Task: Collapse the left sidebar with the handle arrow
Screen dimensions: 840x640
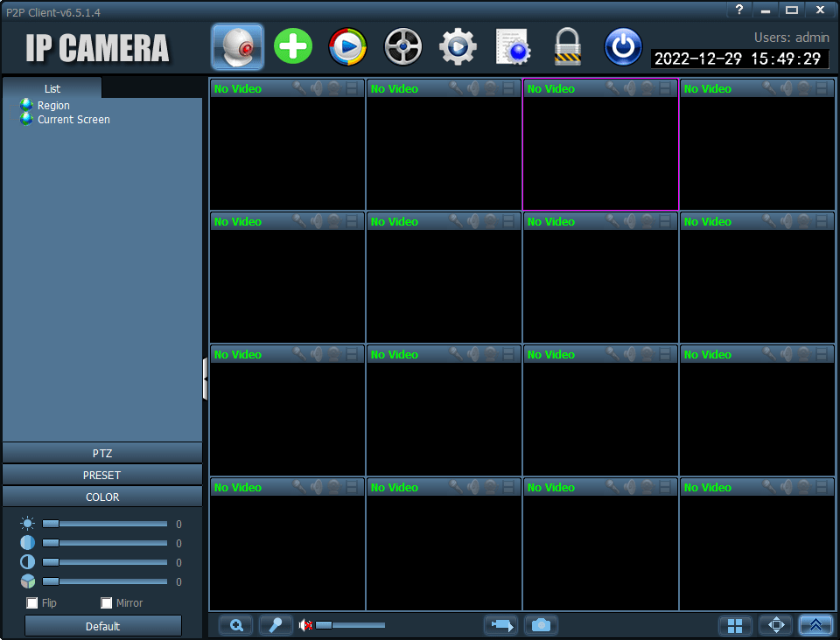Action: 205,379
